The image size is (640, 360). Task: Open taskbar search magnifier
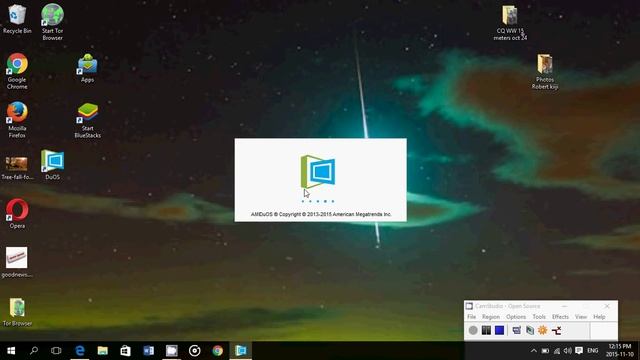tap(34, 351)
